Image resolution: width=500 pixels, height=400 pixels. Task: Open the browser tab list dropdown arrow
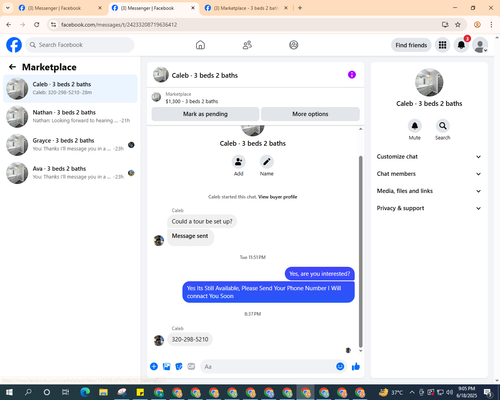[x=8, y=8]
